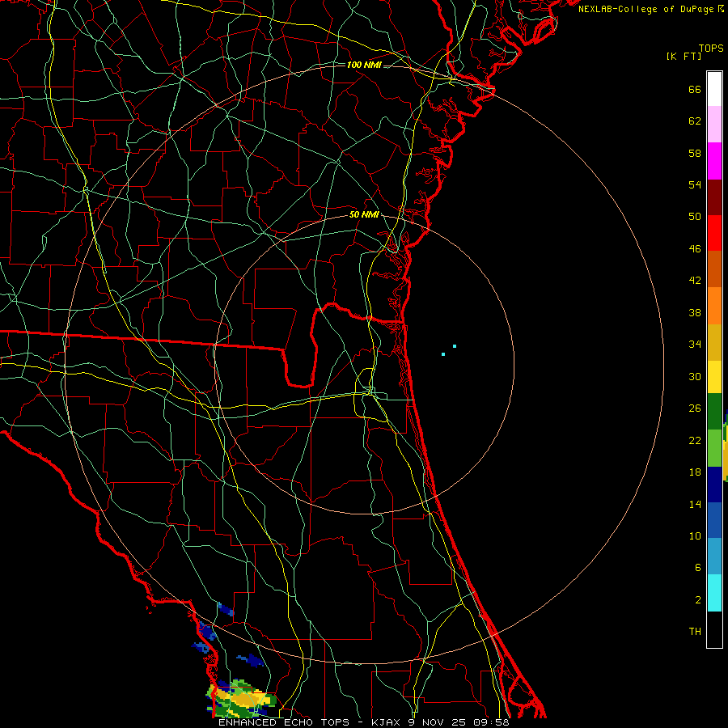
Task: Pick the dark green legend swatch
Action: click(x=714, y=412)
